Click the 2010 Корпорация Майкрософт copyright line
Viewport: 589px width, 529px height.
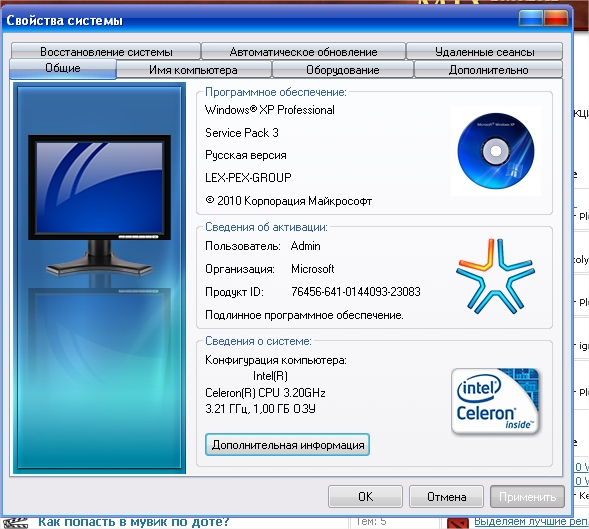coord(288,201)
